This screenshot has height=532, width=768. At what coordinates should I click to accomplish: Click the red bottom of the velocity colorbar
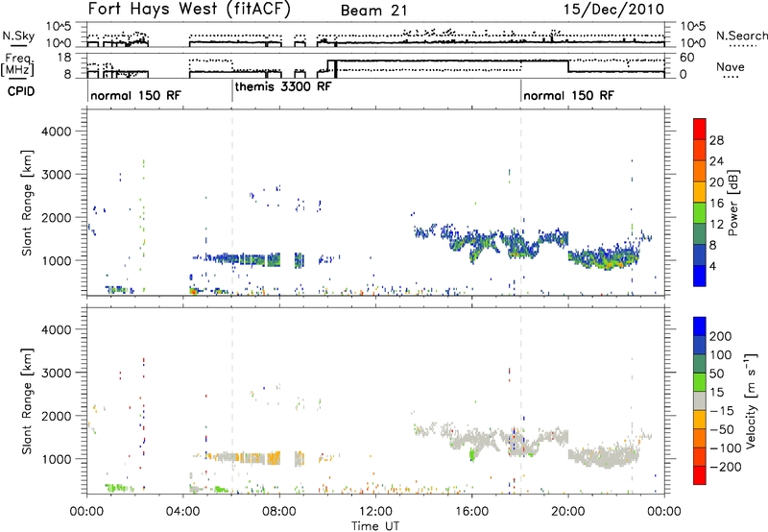click(700, 475)
